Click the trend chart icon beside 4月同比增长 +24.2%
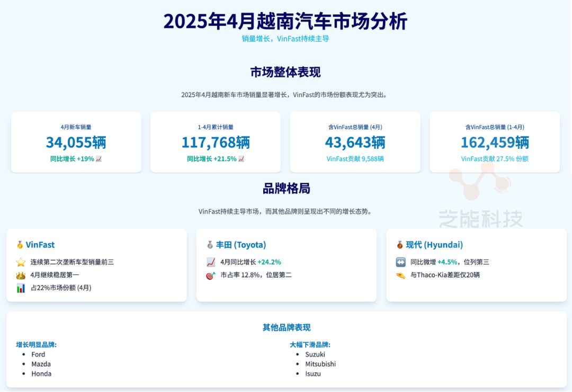This screenshot has width=572, height=392. 211,262
